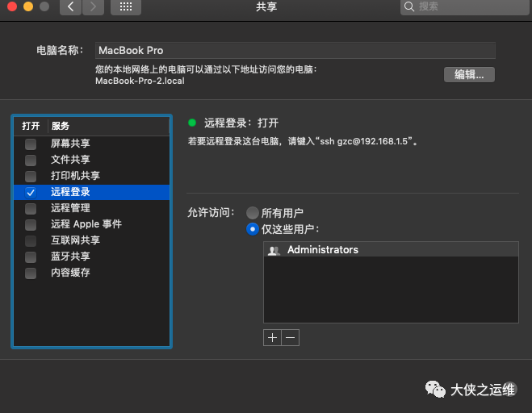Open the 编辑… button
Screen dimensions: 532x413
[x=469, y=74]
